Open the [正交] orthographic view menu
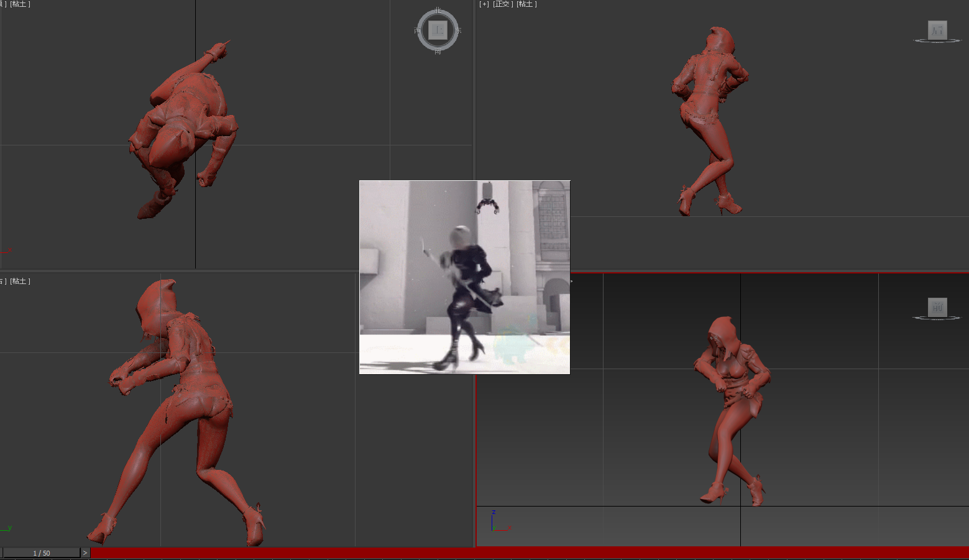 tap(503, 4)
